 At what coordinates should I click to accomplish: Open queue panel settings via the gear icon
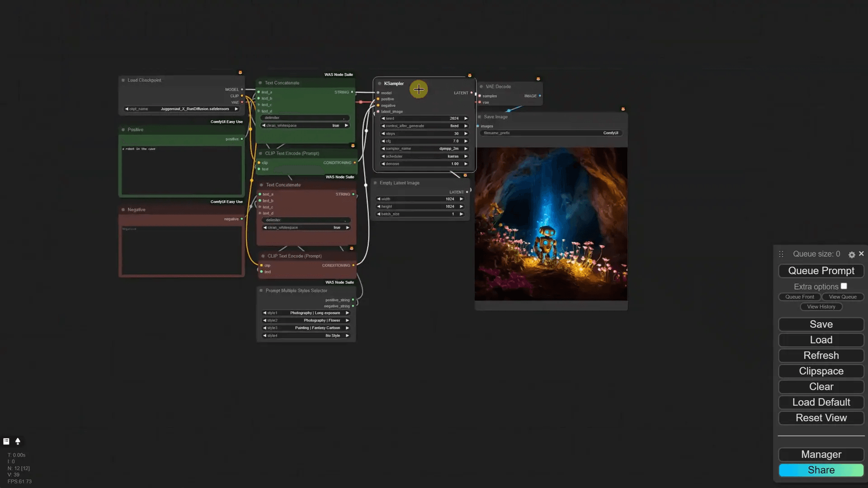click(852, 255)
